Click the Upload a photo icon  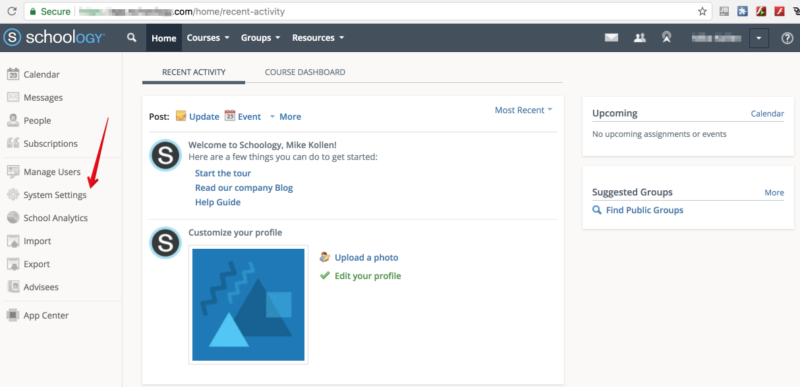[x=324, y=257]
